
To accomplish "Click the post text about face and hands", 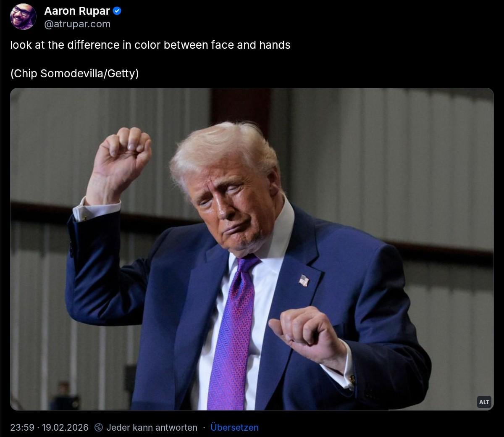I will tap(150, 45).
